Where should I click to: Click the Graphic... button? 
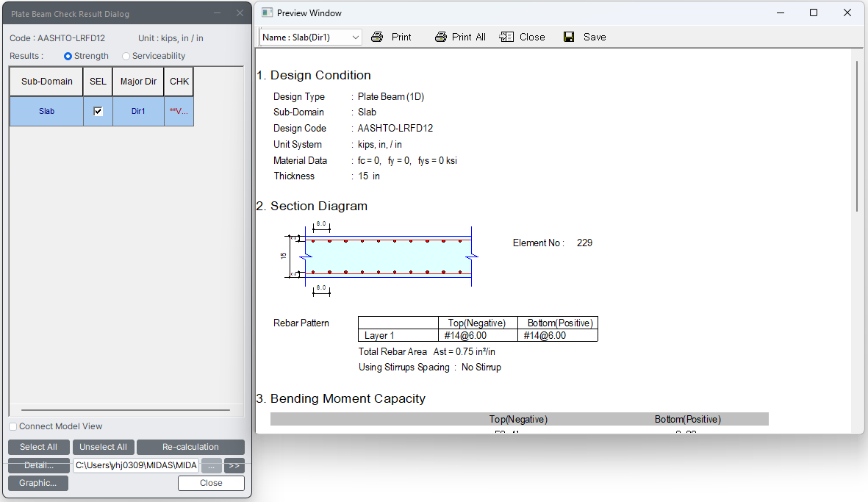coord(38,483)
